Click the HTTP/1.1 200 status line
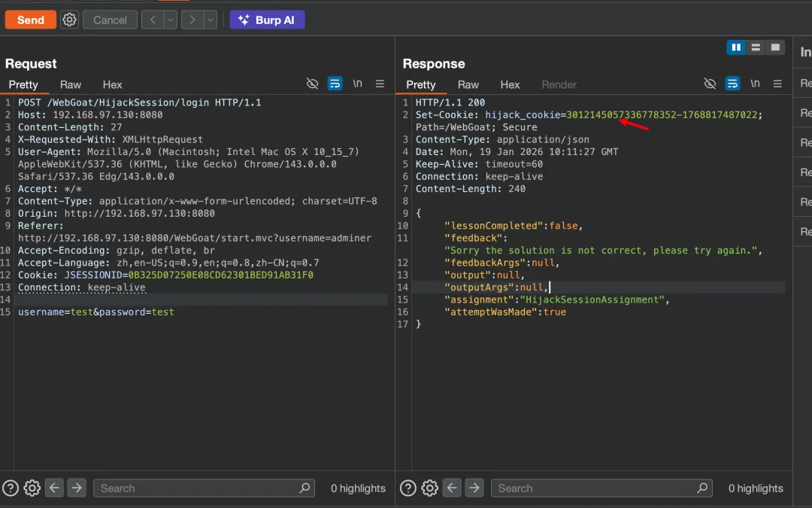 coord(450,102)
